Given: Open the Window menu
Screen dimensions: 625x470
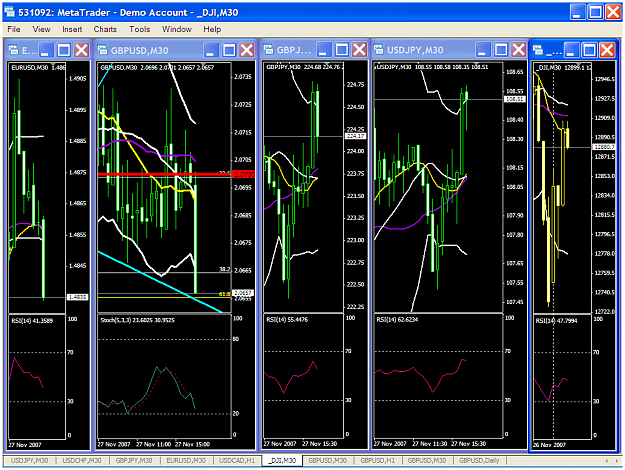Looking at the screenshot, I should coord(177,29).
